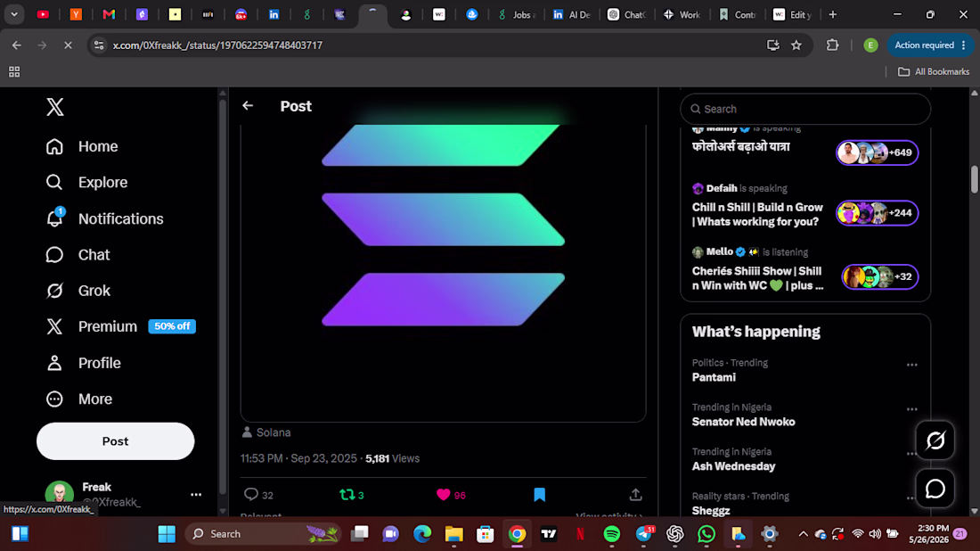This screenshot has width=980, height=551.
Task: Open Chat from the sidebar
Action: point(78,255)
